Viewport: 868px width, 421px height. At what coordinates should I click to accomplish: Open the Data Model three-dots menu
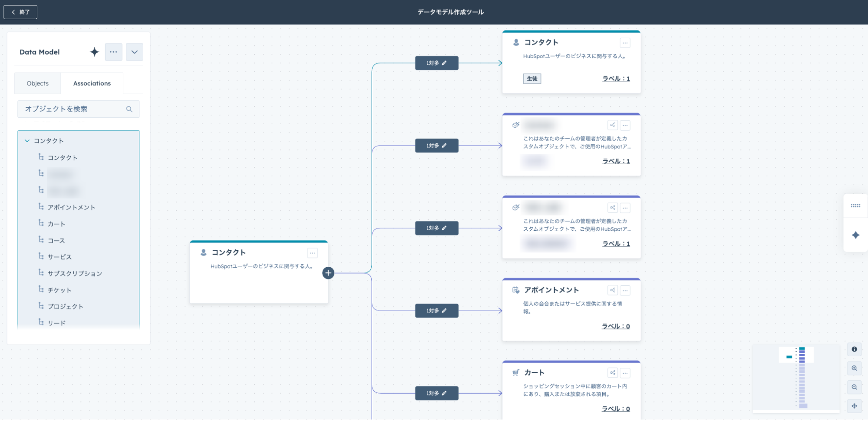coord(113,52)
